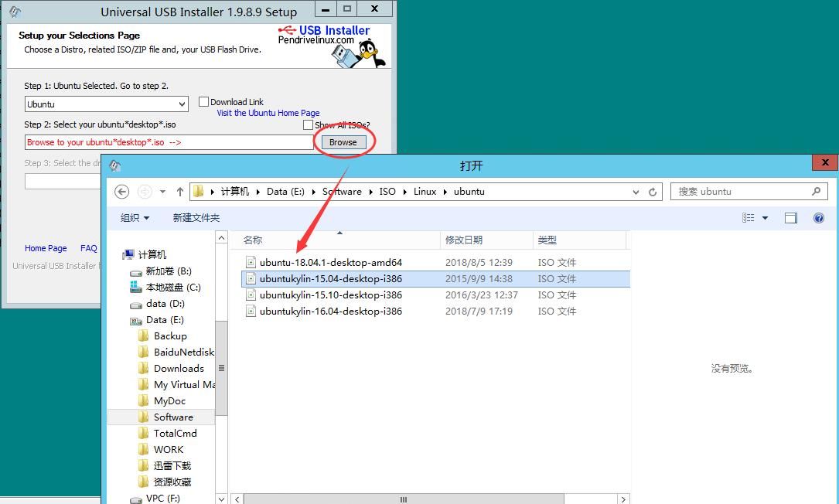
Task: Open 本地磁盘 (C:) in the tree
Action: point(173,288)
